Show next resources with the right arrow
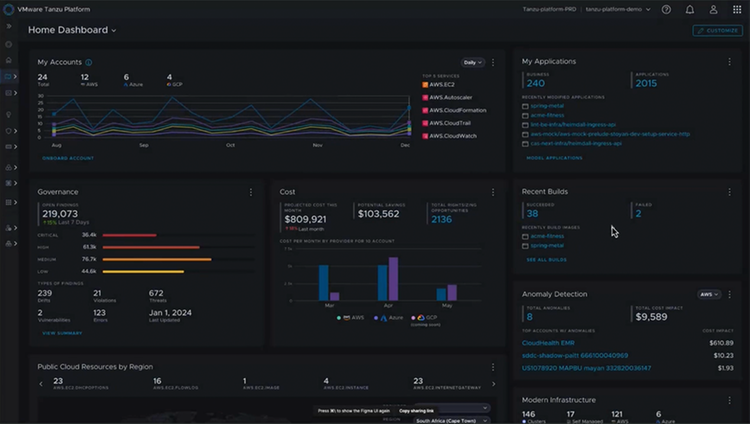 pos(493,384)
